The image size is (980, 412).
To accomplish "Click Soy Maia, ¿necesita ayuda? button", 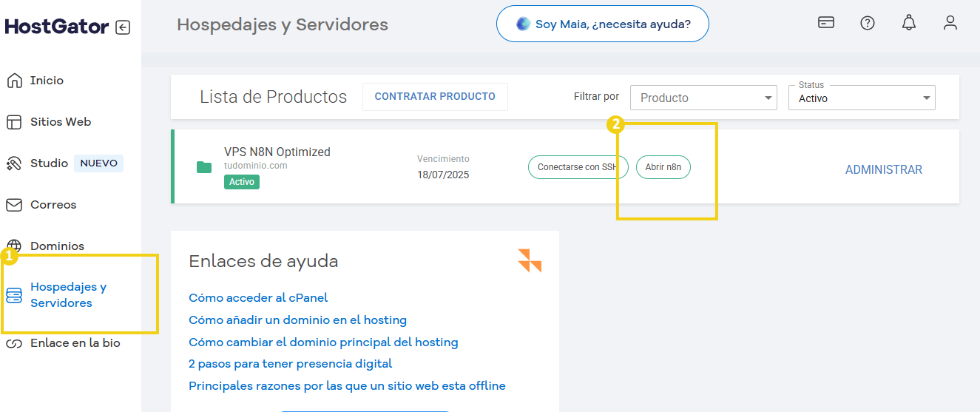I will (603, 24).
